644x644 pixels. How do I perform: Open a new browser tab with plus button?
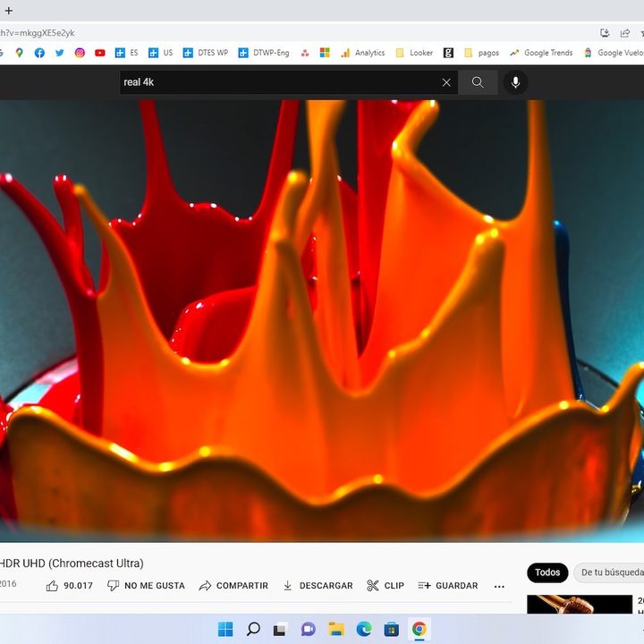point(9,11)
